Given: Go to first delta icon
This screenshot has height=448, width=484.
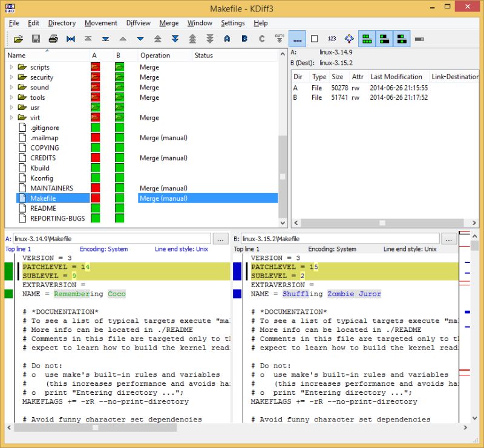Looking at the screenshot, I should tap(88, 39).
